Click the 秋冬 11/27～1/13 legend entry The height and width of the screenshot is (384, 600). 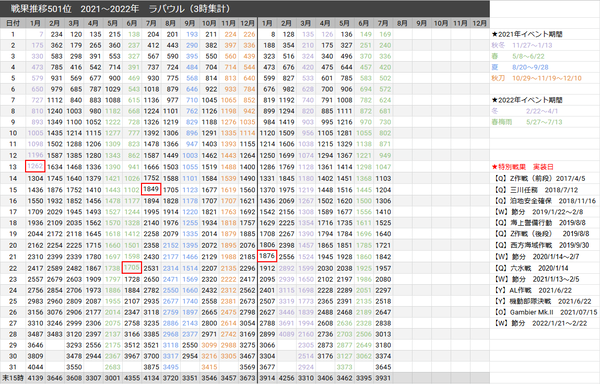click(522, 45)
